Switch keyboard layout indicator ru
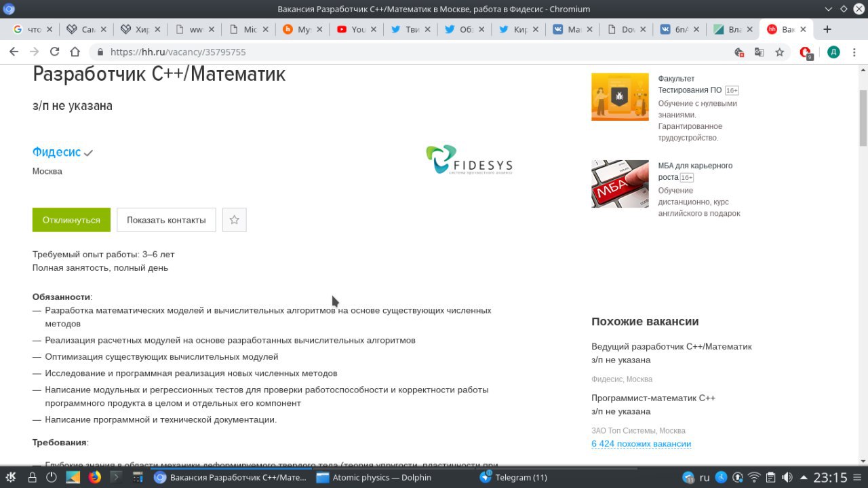 pos(705,477)
